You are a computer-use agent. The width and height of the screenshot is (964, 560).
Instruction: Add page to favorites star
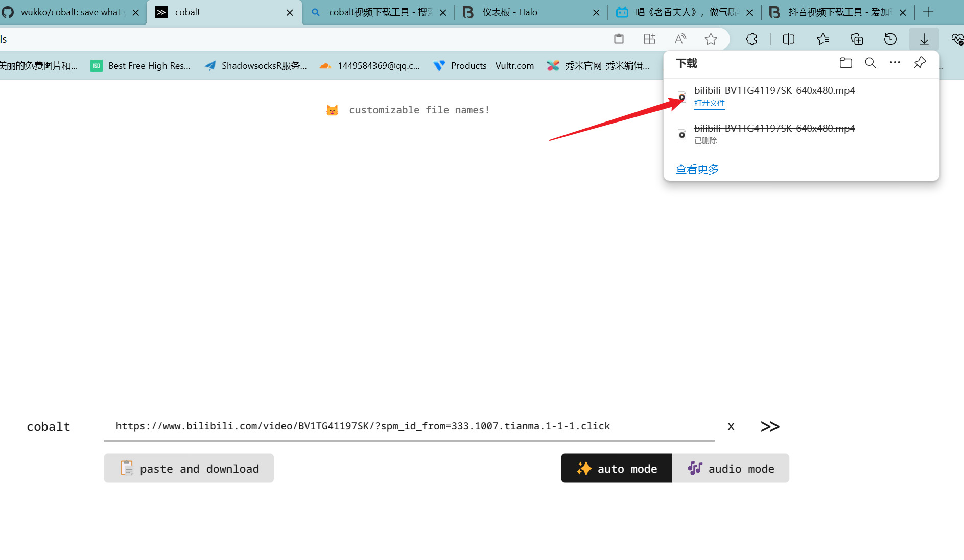711,39
